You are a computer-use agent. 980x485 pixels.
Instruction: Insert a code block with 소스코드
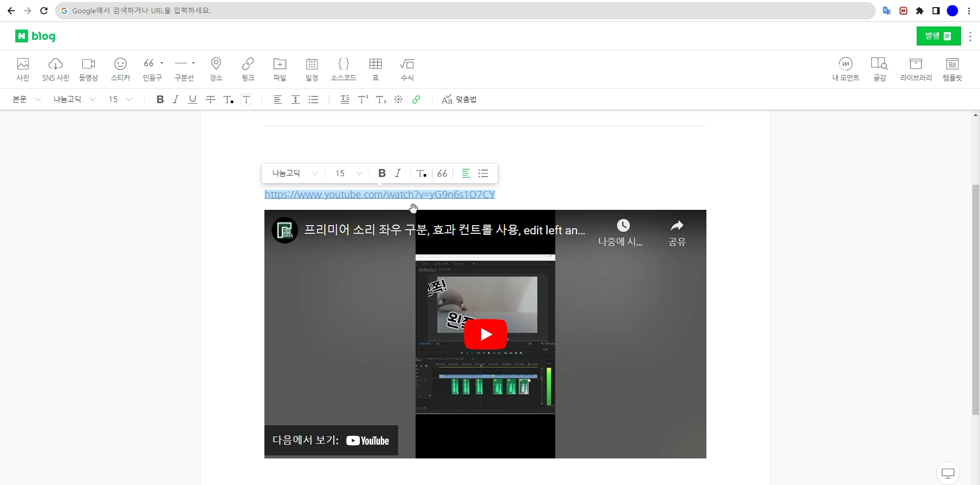tap(344, 69)
